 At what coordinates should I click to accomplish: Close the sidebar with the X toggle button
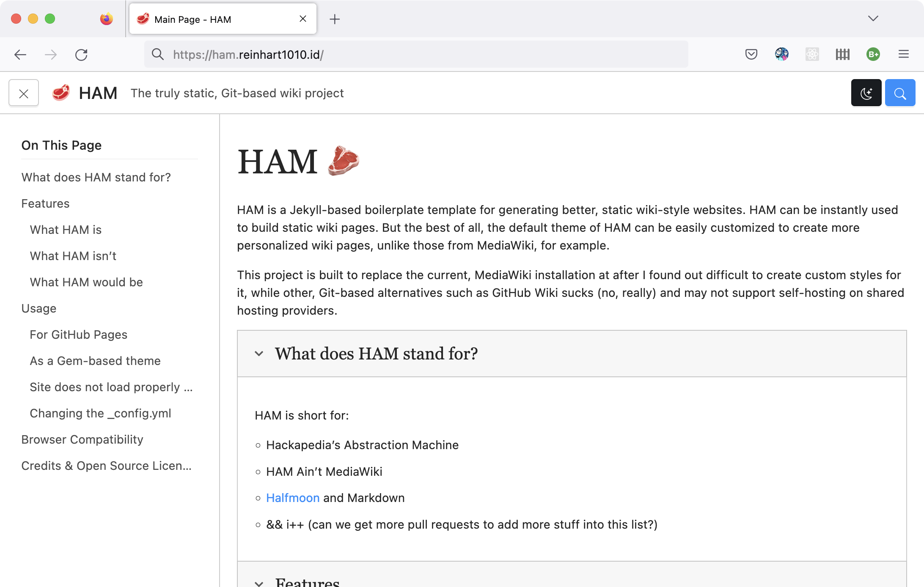click(24, 93)
